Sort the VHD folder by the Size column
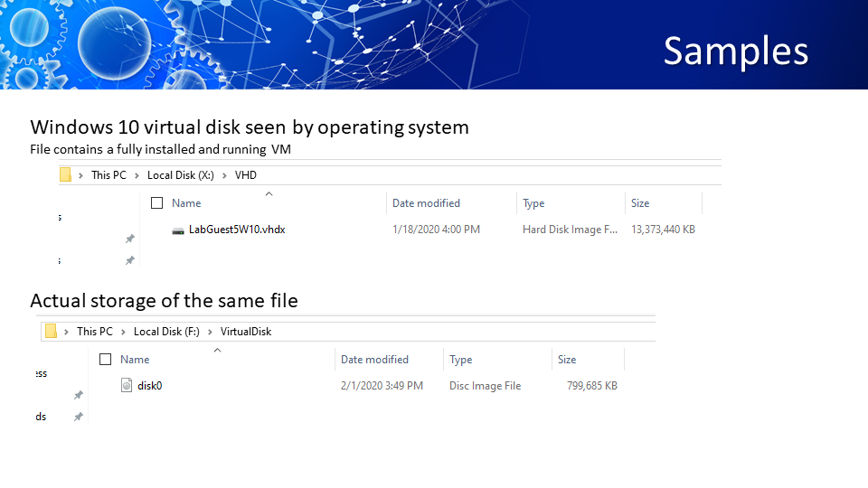This screenshot has width=868, height=488. point(640,203)
